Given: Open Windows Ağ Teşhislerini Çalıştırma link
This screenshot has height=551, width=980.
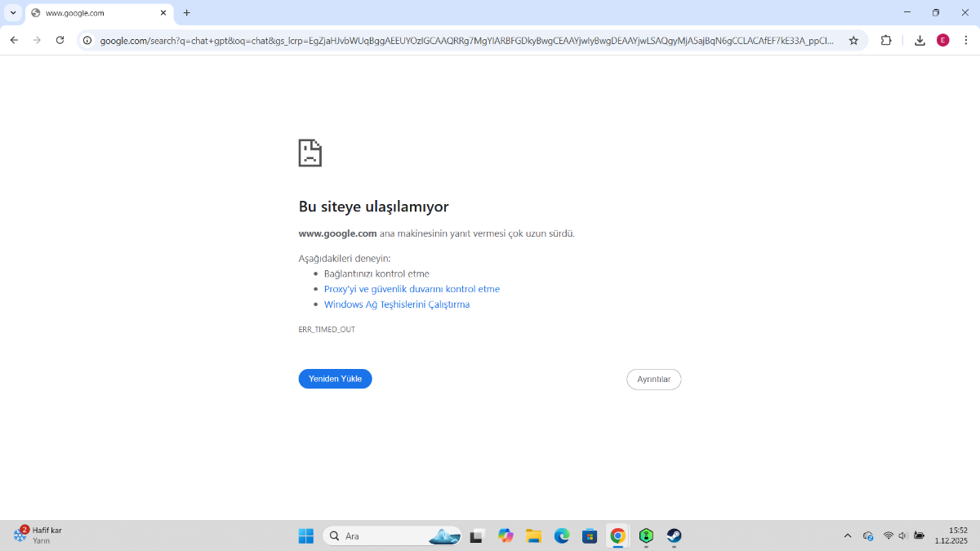Looking at the screenshot, I should click(x=397, y=304).
